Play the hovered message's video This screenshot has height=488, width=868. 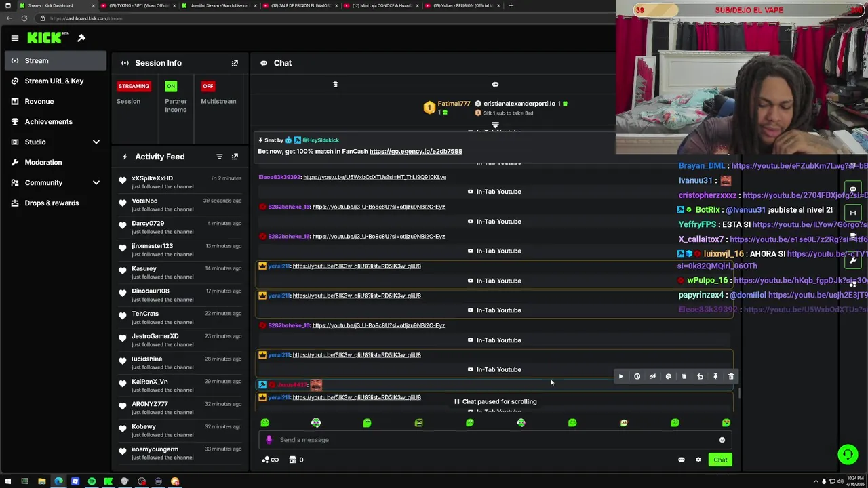pyautogui.click(x=620, y=376)
